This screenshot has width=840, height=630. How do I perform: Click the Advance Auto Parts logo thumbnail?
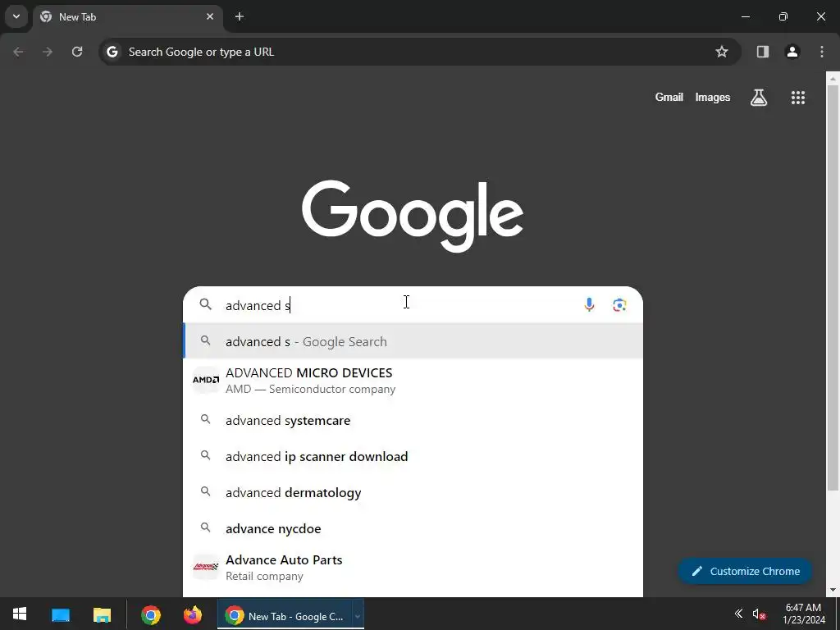pos(206,567)
